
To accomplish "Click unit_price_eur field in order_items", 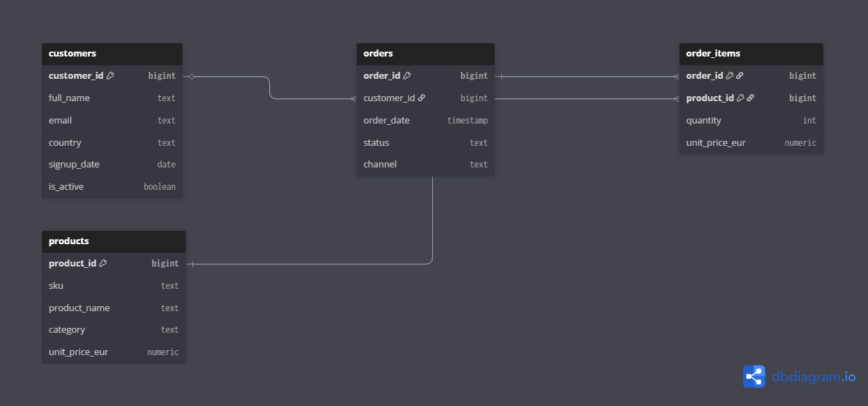I will coord(752,142).
